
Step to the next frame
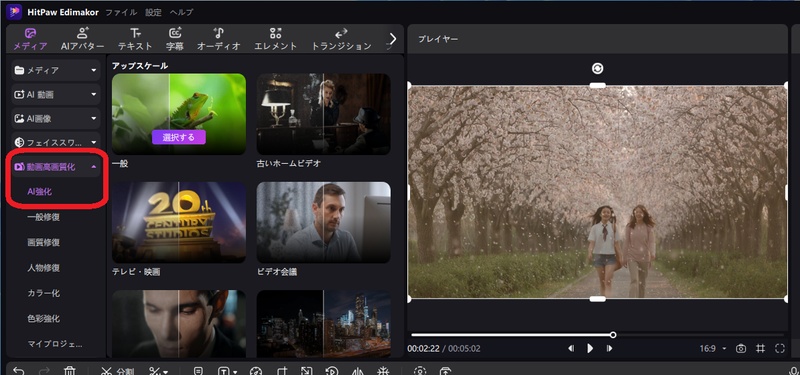(x=609, y=348)
